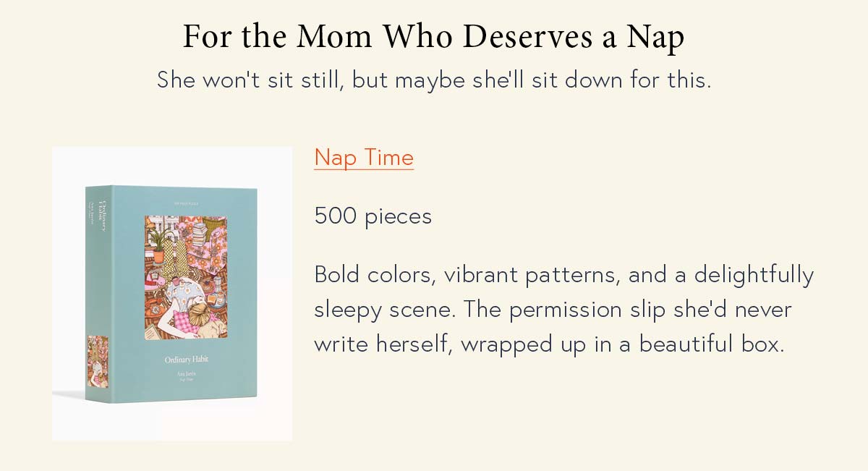Viewport: 868px width, 471px height.
Task: Click the description starting "Bold colors, vibrant patterns"
Action: tap(564, 309)
